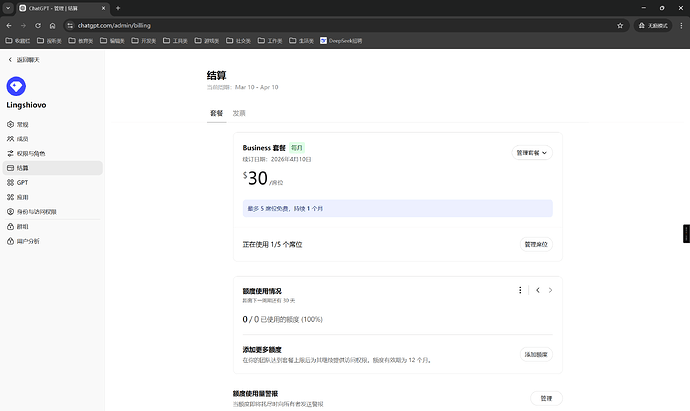Open 身份与访问权限 identity icon in sidebar
Viewport: 690px width, 411px height.
point(11,212)
